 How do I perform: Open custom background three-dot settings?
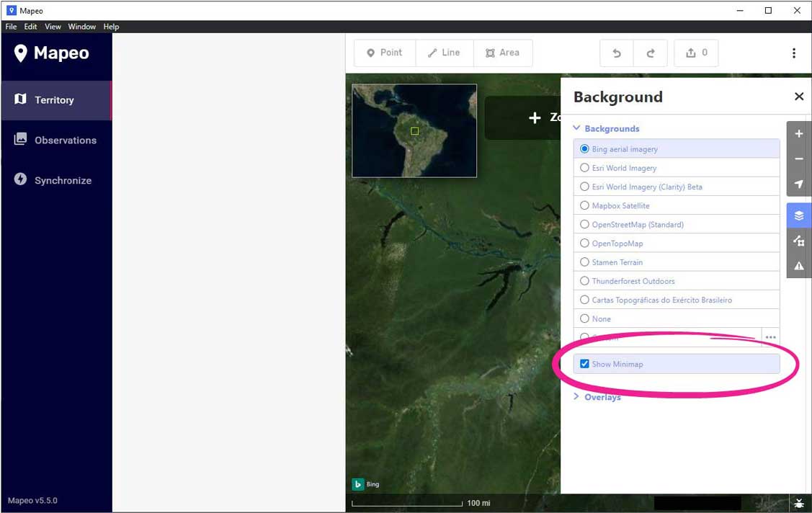pos(771,337)
